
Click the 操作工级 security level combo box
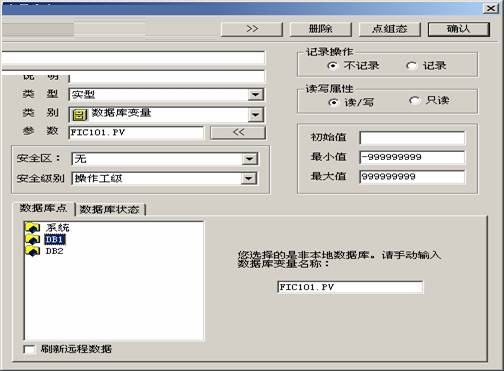tap(164, 179)
